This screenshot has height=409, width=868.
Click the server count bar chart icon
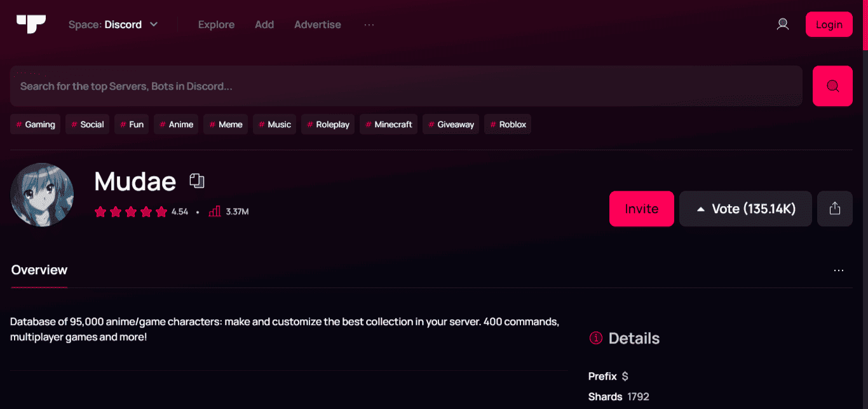214,211
